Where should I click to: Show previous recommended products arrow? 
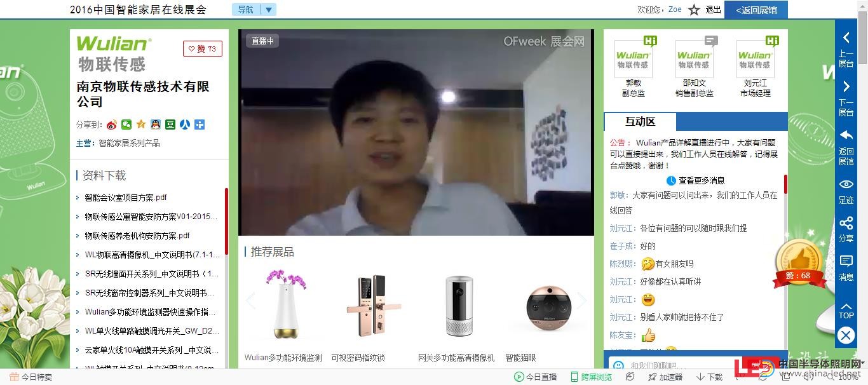(250, 301)
